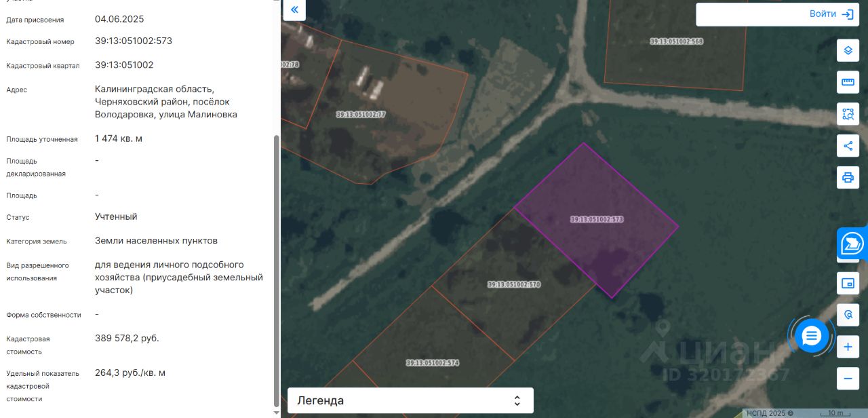The width and height of the screenshot is (868, 418).
Task: Select the ruler measurement tool
Action: (848, 82)
